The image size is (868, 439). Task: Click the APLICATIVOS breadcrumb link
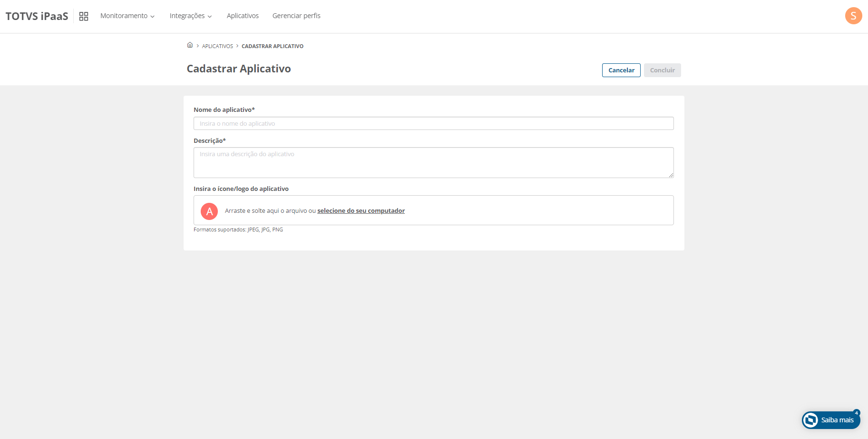point(217,46)
